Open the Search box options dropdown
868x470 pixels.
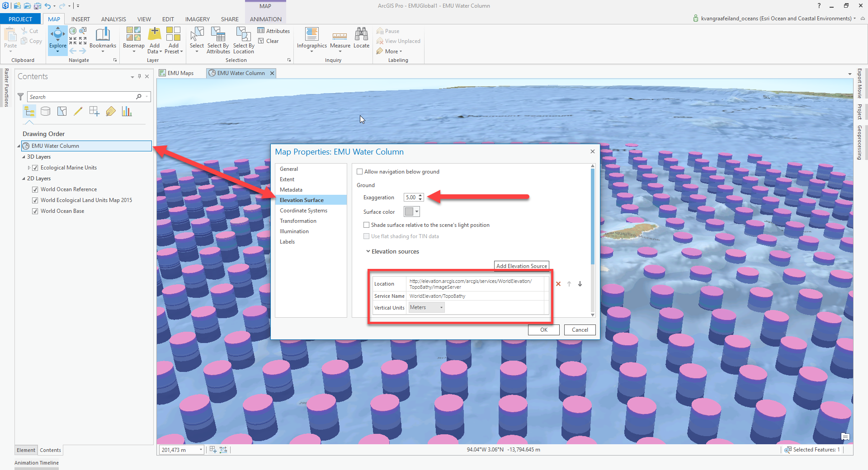(147, 97)
